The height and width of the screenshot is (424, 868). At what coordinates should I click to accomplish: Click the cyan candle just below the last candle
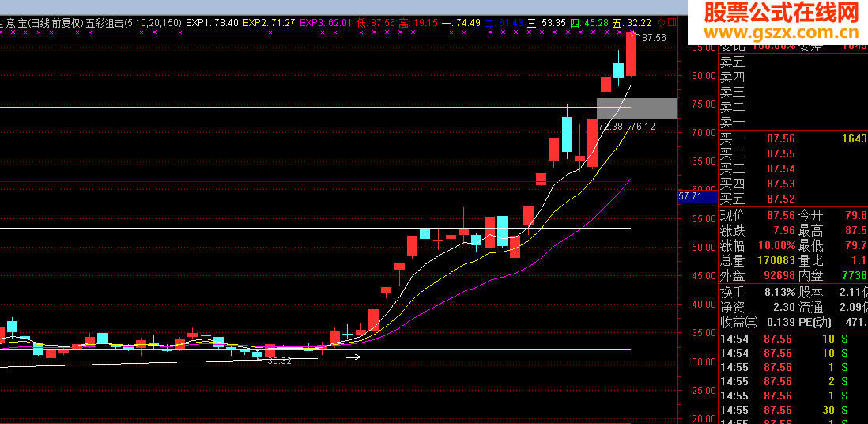tap(618, 70)
